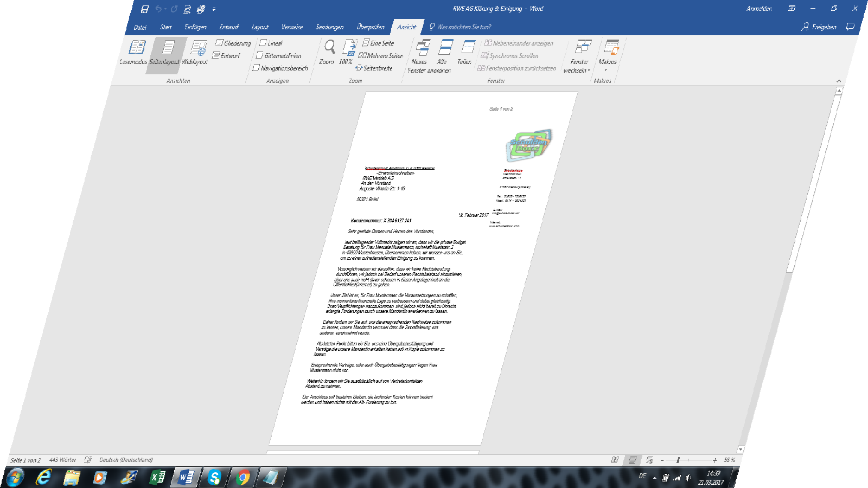868x488 pixels.
Task: Toggle the Gitternetzlinien checkbox
Action: (x=279, y=55)
